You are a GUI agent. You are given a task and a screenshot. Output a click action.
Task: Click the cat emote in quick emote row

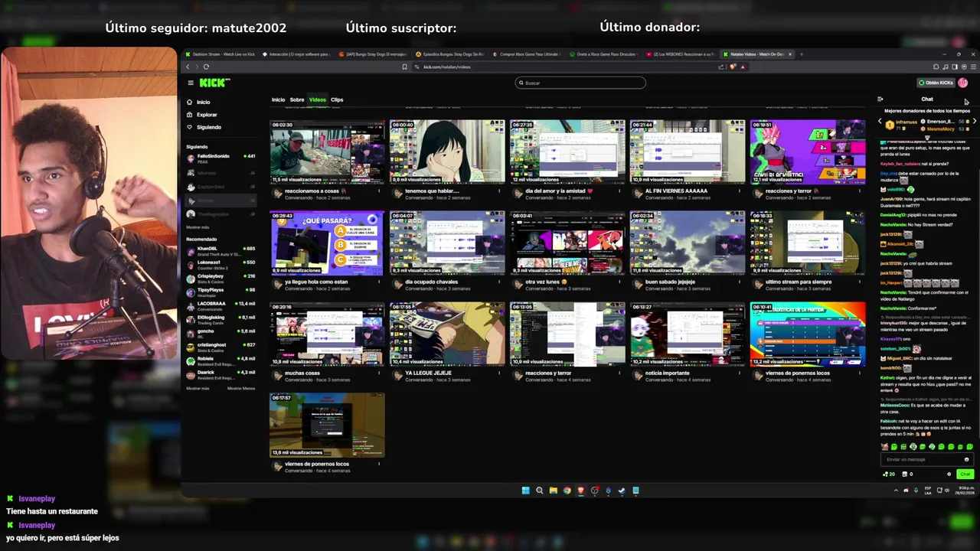click(885, 446)
